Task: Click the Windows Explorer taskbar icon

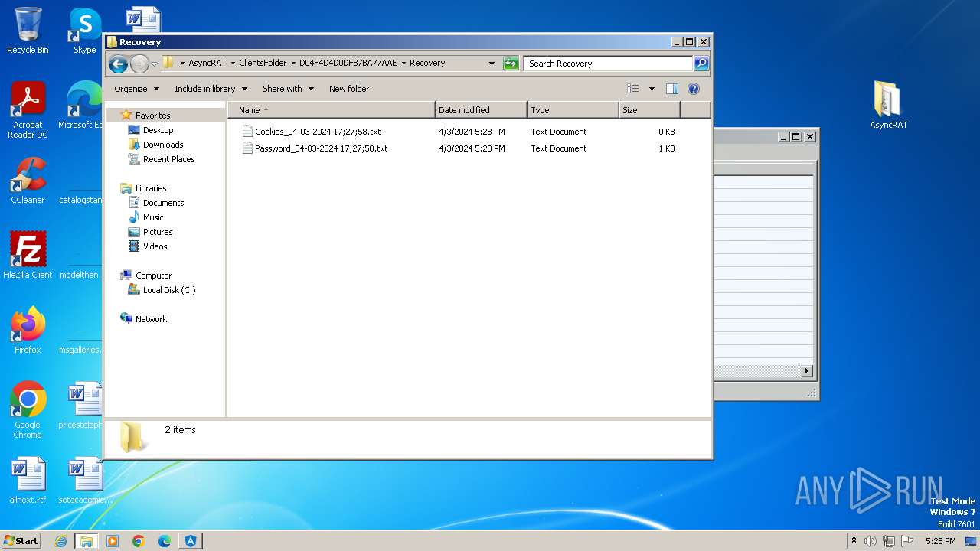Action: coord(87,541)
